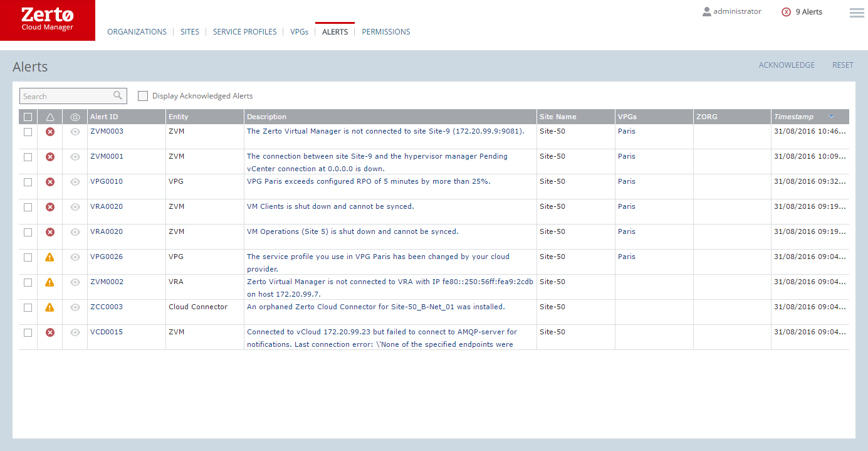Click warning icon for alert ZCC0003

pos(50,307)
